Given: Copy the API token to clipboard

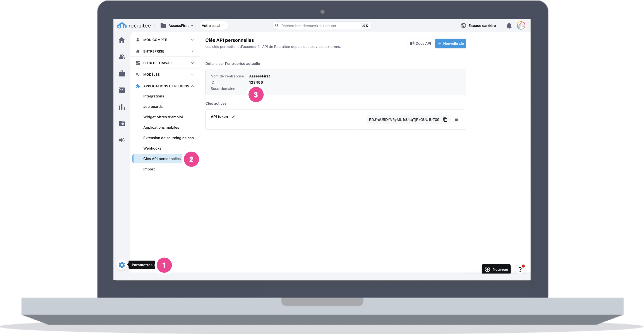Looking at the screenshot, I should point(445,120).
